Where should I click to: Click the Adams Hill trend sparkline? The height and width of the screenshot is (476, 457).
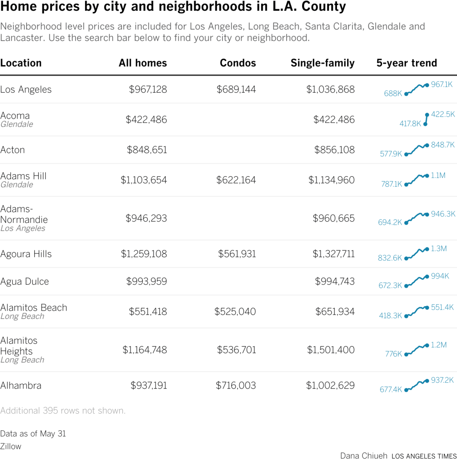click(x=417, y=179)
